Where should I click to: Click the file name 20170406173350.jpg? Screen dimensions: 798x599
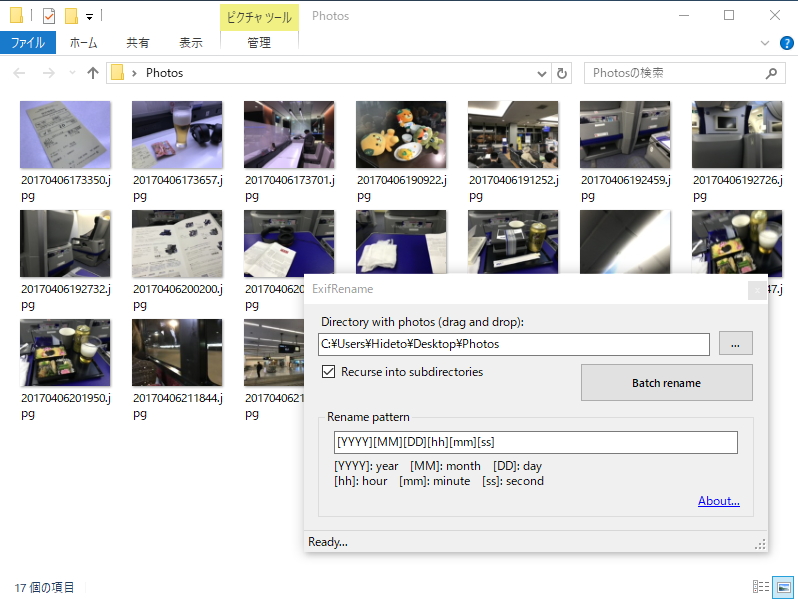coord(66,188)
